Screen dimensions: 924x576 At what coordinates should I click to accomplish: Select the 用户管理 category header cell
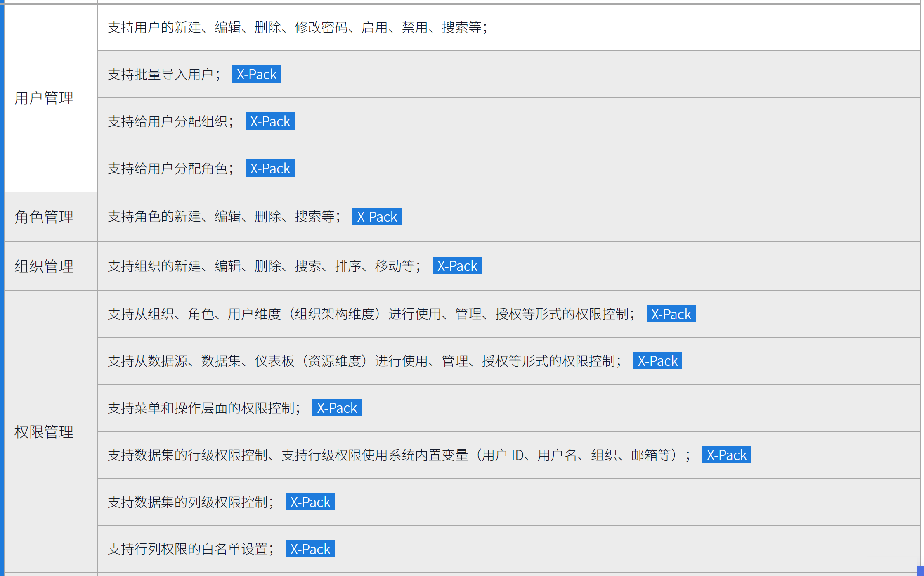pos(44,98)
